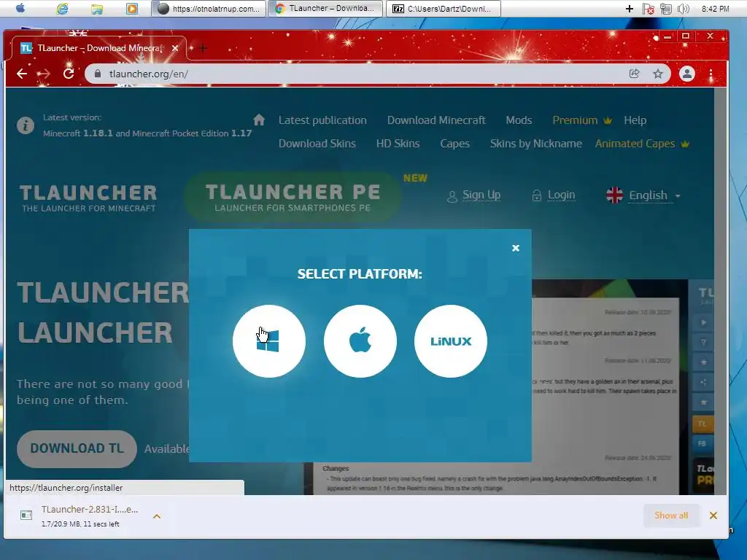
Task: Open the media player icon in top bar
Action: [x=132, y=9]
